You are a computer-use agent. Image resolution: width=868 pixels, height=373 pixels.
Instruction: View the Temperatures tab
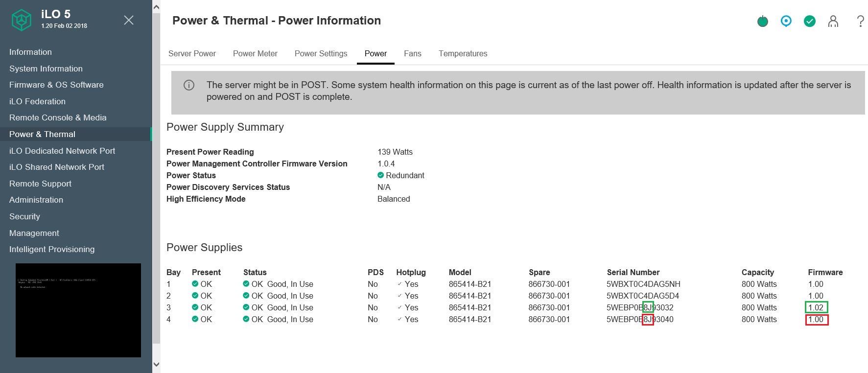(x=463, y=54)
